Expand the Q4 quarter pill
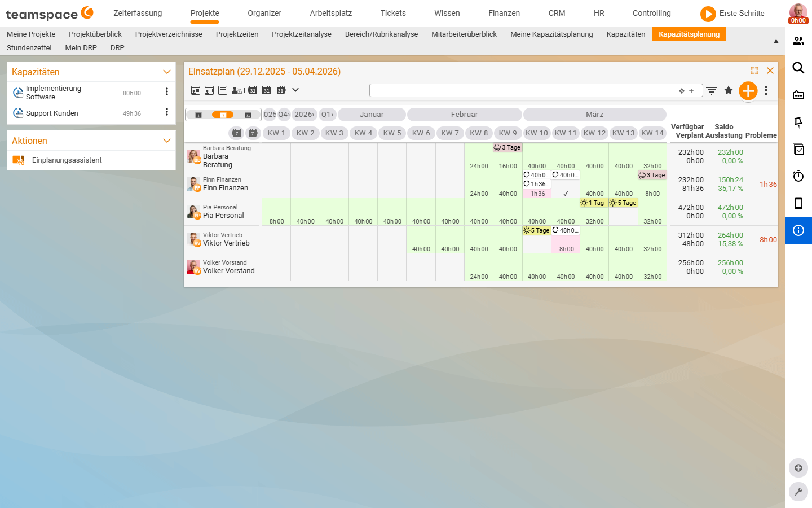Viewport: 812px width, 508px height. pyautogui.click(x=284, y=115)
